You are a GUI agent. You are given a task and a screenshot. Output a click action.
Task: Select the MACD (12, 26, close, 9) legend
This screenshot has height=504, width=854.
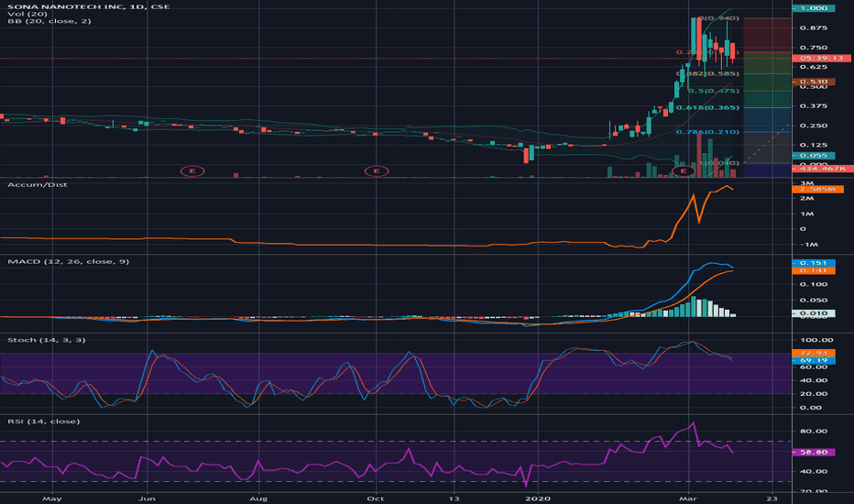click(68, 261)
